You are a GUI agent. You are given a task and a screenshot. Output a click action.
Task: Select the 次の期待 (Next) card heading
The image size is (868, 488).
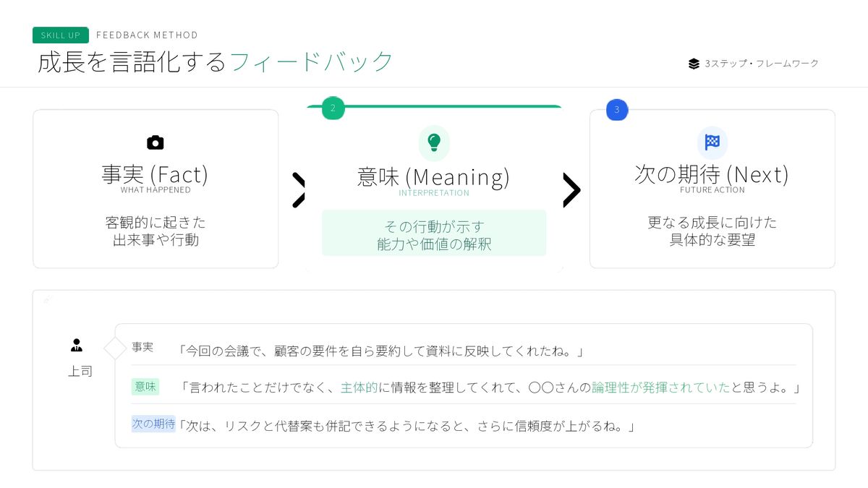712,174
